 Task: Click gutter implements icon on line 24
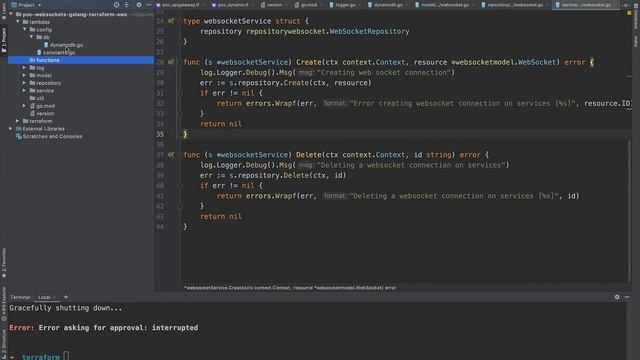click(171, 21)
